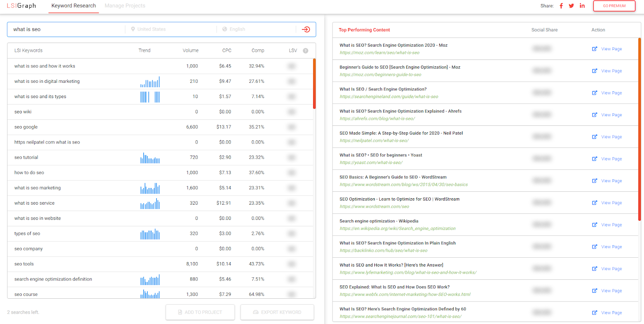This screenshot has height=324, width=644.
Task: Select keyword 'what is seo marketing'
Action: pyautogui.click(x=37, y=188)
